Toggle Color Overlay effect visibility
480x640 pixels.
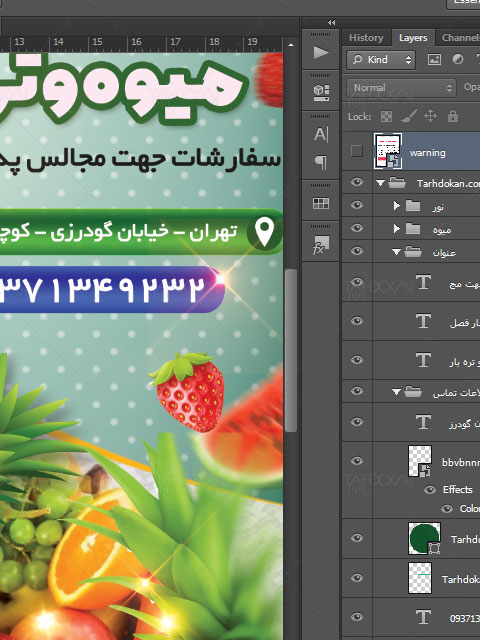(x=447, y=509)
